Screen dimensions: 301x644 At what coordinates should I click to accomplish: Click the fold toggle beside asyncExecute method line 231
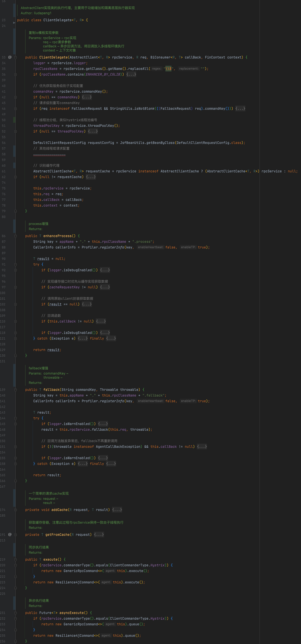[x=16, y=613]
